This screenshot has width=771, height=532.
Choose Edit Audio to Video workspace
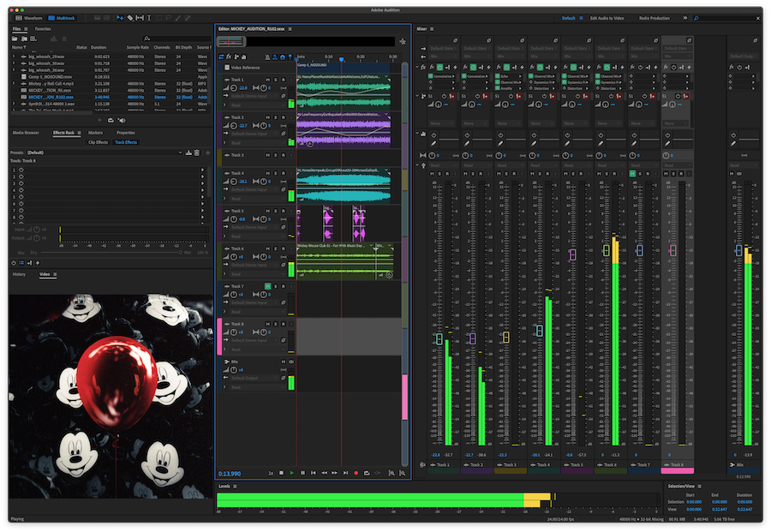tap(607, 18)
